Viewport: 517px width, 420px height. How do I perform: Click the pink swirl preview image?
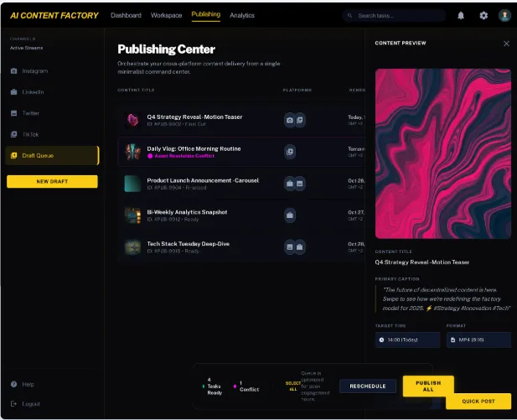point(443,153)
